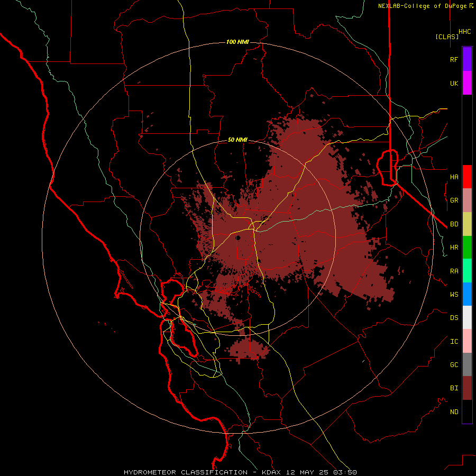Screen dimensions: 476x476
Task: Click the UK legend label
Action: click(x=454, y=83)
